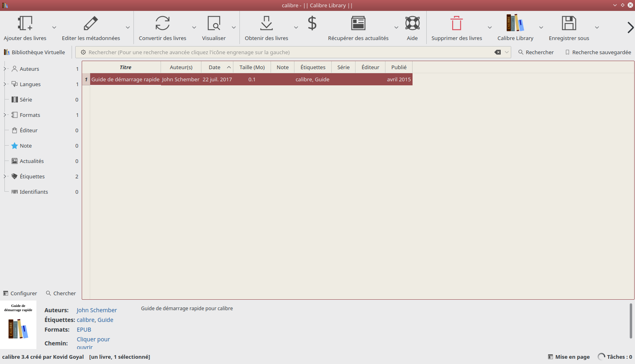The image size is (635, 364).
Task: Open dropdown next to Visualiser
Action: tap(234, 28)
